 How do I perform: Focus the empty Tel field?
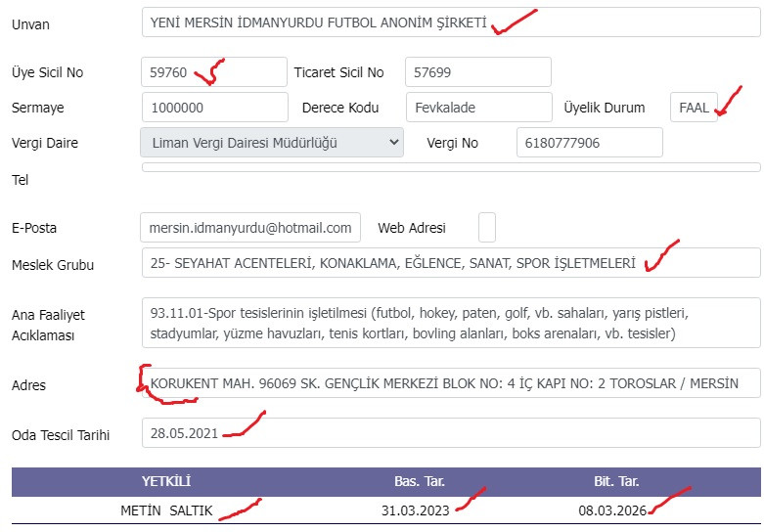point(451,167)
